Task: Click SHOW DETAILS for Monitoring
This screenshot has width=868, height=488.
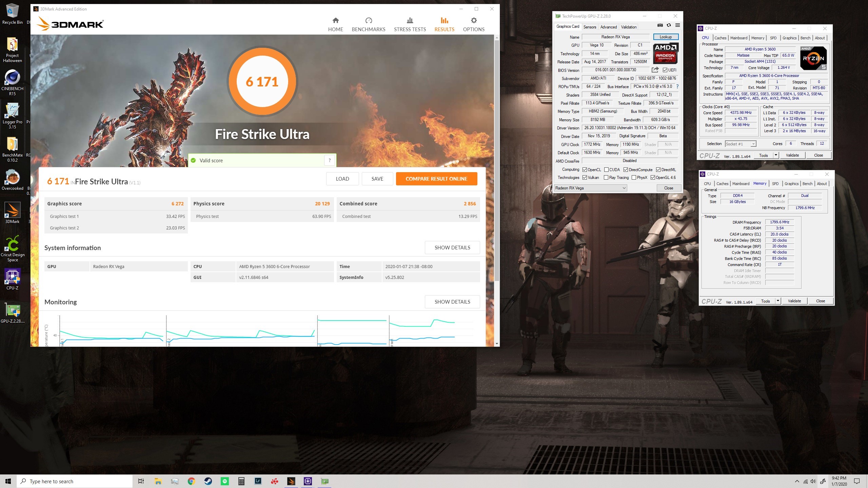Action: coord(452,302)
